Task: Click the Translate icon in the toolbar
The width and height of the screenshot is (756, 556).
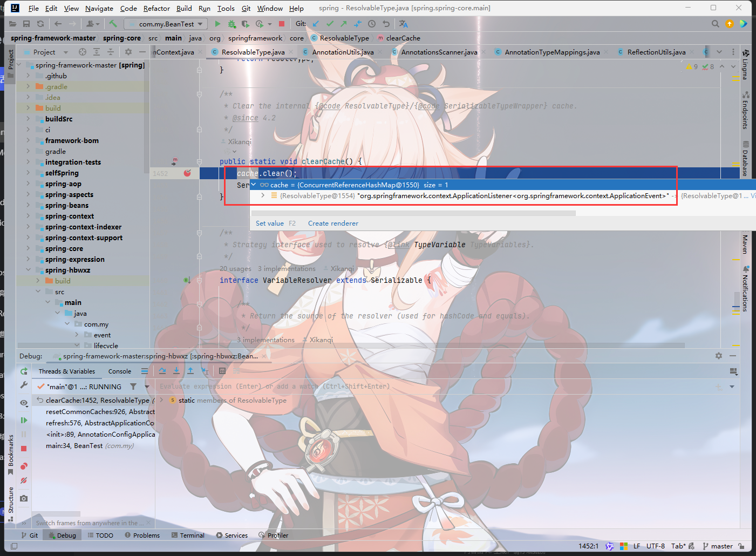Action: [404, 24]
